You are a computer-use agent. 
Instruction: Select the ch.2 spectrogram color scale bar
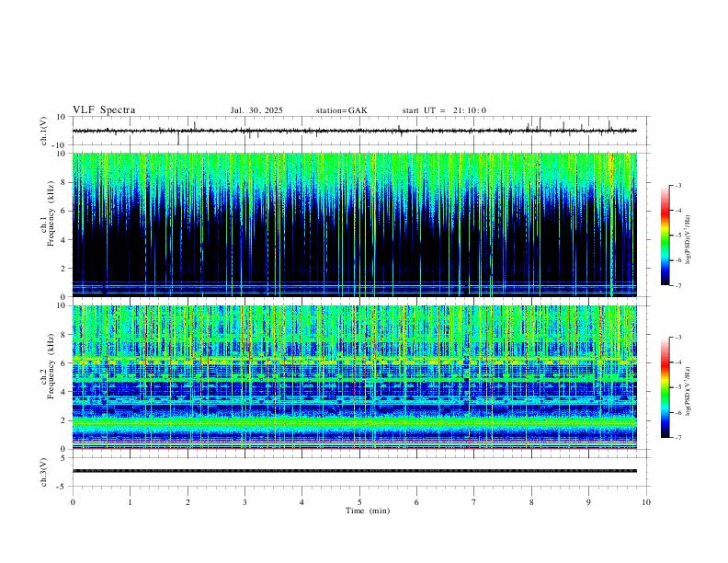[x=665, y=387]
